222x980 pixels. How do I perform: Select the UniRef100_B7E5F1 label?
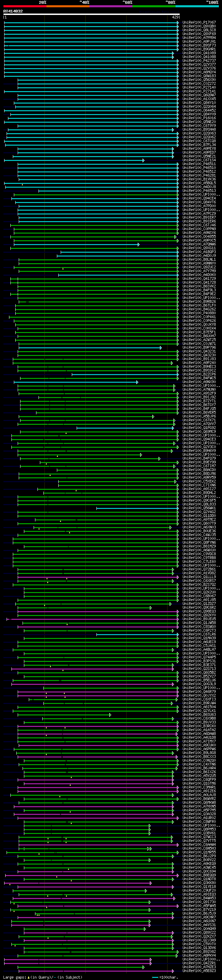tap(199, 332)
